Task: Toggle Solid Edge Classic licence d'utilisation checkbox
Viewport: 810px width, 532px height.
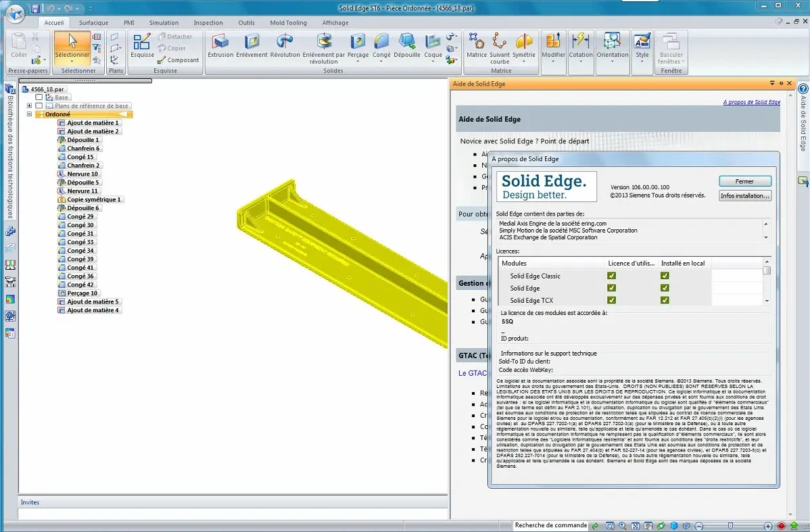Action: (612, 276)
